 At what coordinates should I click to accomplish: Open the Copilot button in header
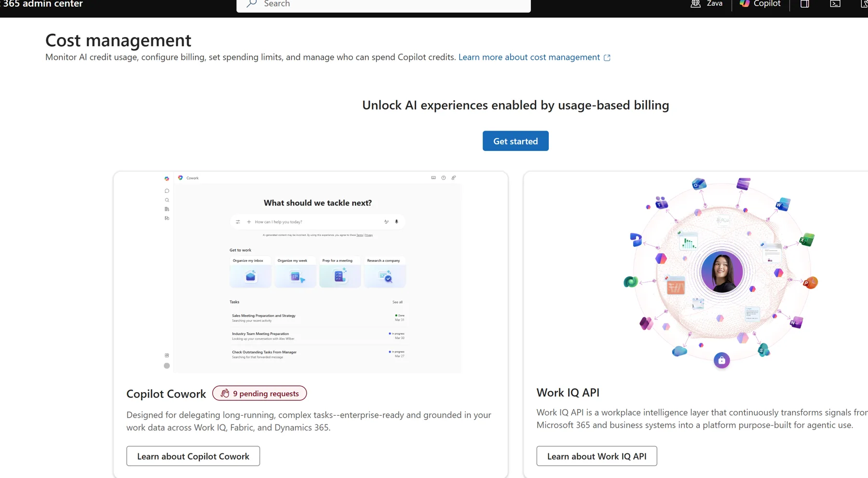pos(760,4)
